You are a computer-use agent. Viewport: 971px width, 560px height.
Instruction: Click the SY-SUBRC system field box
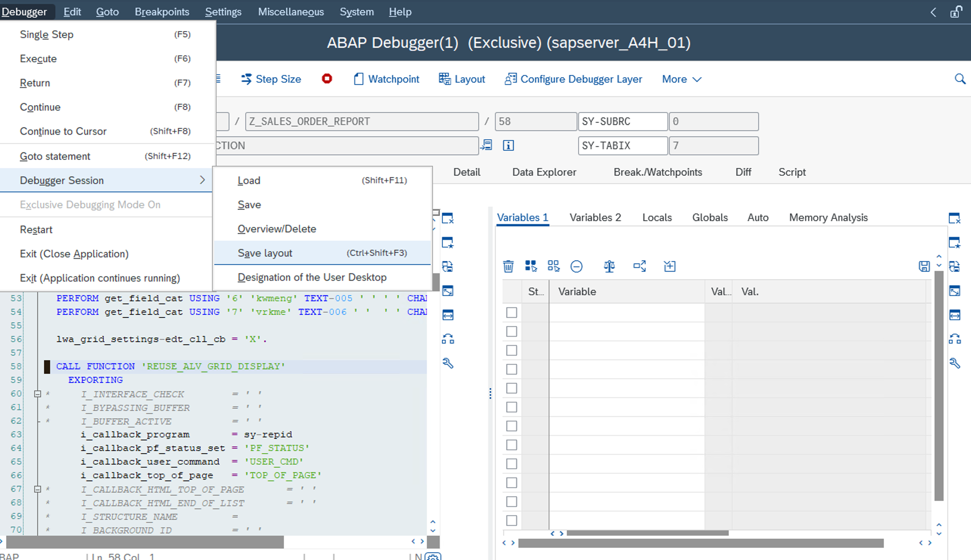pyautogui.click(x=622, y=121)
